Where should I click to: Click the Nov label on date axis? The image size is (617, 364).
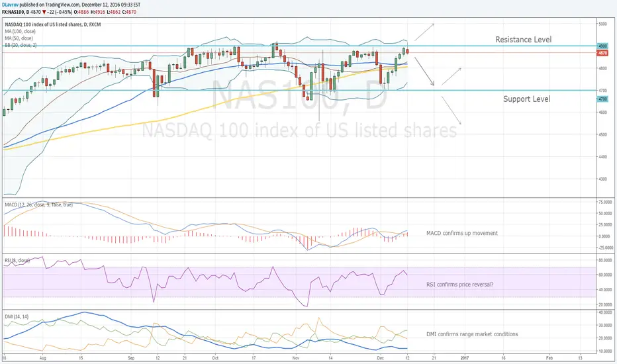pos(297,358)
